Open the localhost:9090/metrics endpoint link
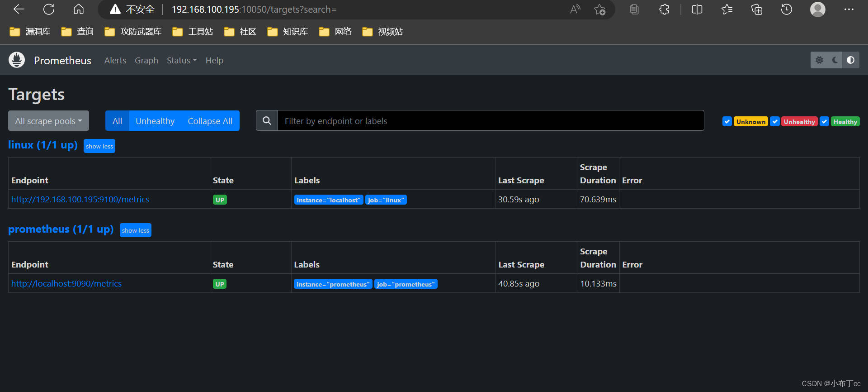This screenshot has width=868, height=392. click(x=66, y=283)
